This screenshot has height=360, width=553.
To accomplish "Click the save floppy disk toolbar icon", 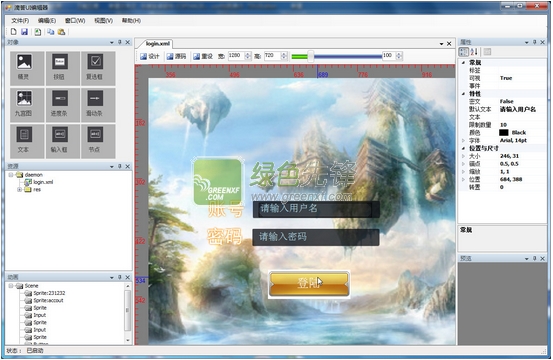I will click(x=24, y=32).
